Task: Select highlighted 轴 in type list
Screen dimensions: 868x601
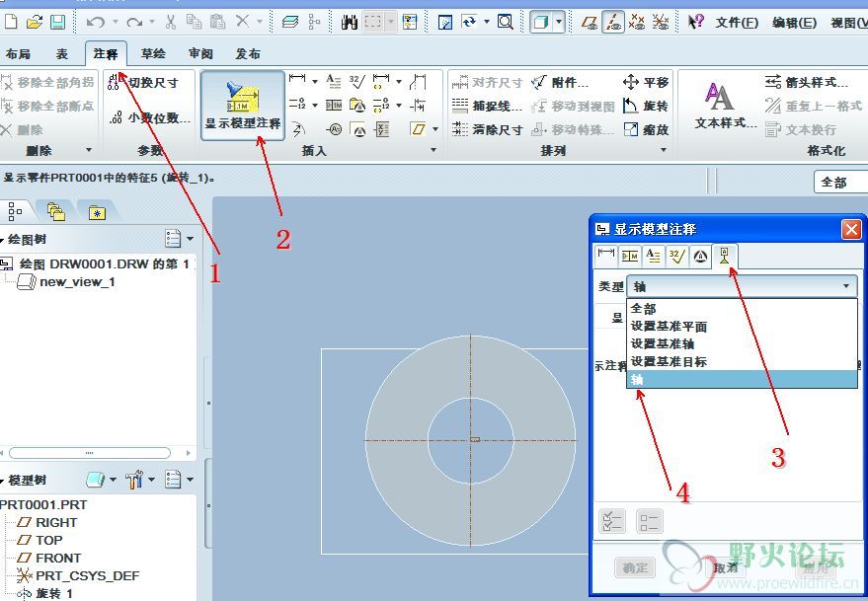Action: 742,379
